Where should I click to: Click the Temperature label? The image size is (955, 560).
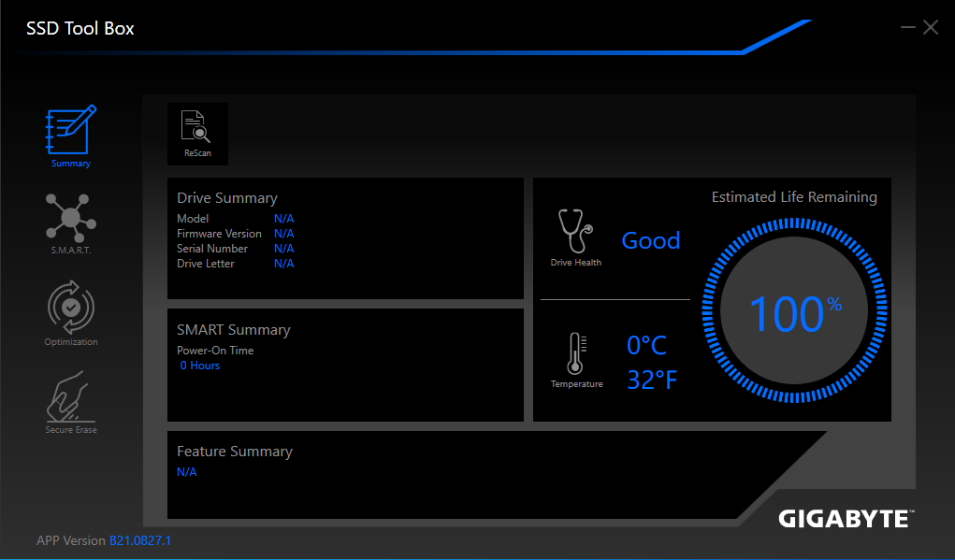577,384
